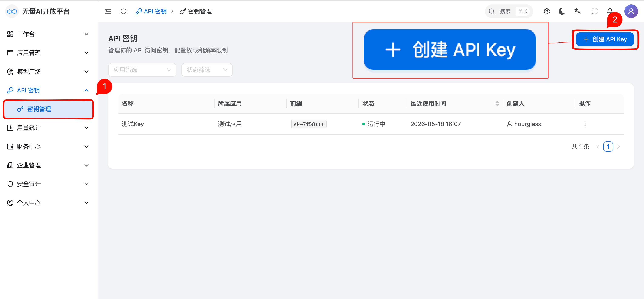
Task: Click the API 密钥 breadcrumb link
Action: point(151,11)
